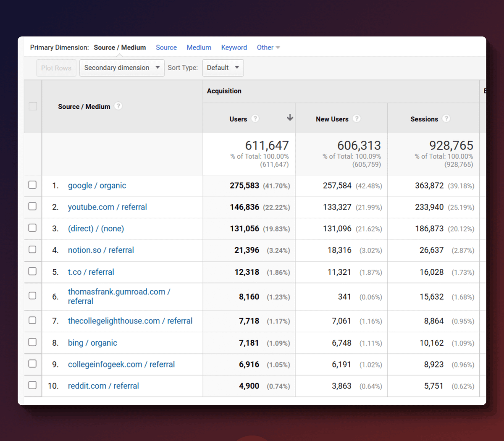Click help icon next to New Users column

357,118
